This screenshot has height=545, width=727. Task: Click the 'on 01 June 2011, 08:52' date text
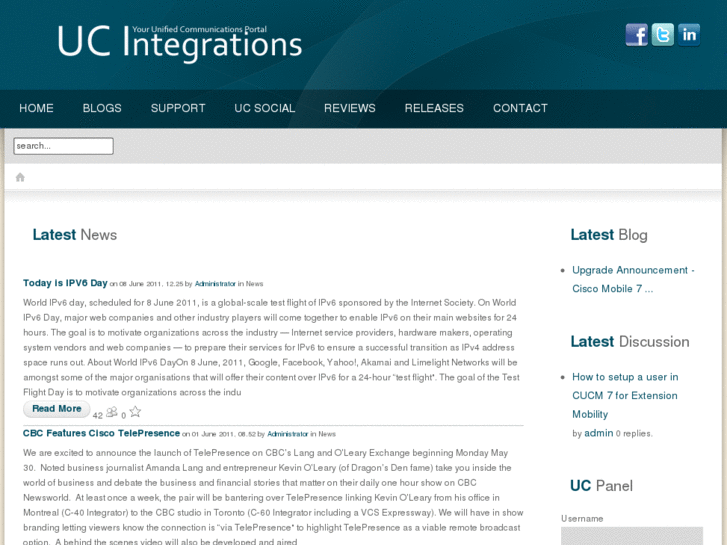pyautogui.click(x=219, y=434)
